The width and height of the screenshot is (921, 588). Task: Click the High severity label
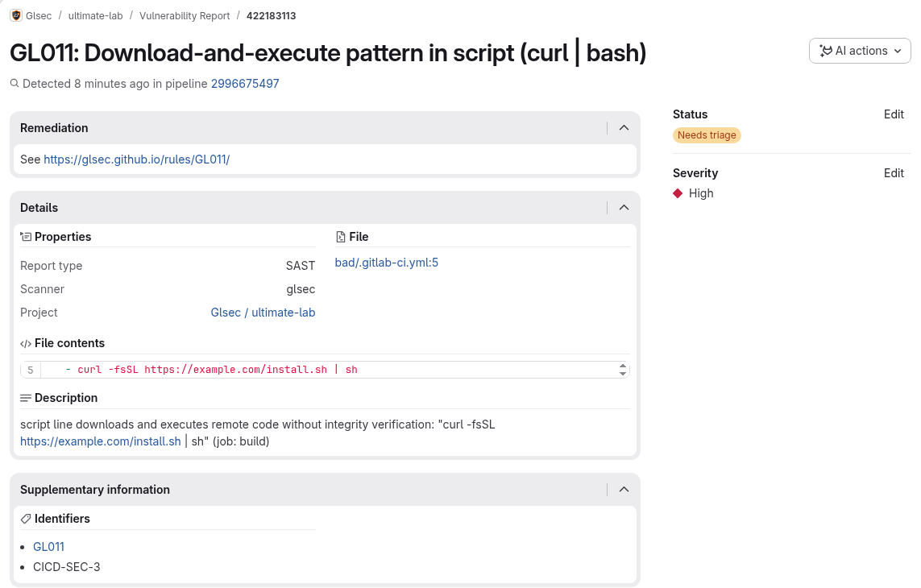coord(701,193)
